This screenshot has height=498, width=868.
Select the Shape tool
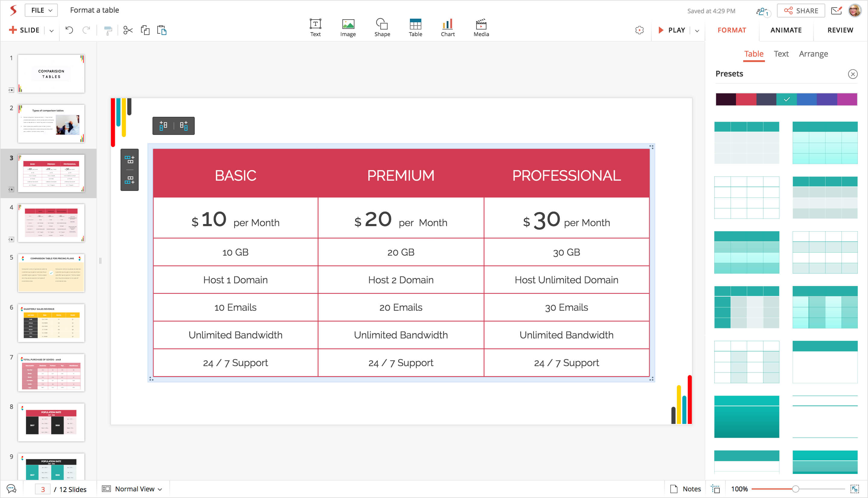point(382,27)
